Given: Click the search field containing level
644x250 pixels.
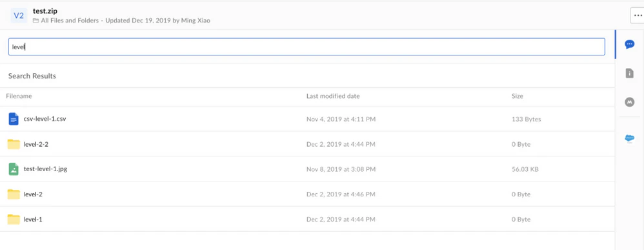Looking at the screenshot, I should tap(307, 47).
